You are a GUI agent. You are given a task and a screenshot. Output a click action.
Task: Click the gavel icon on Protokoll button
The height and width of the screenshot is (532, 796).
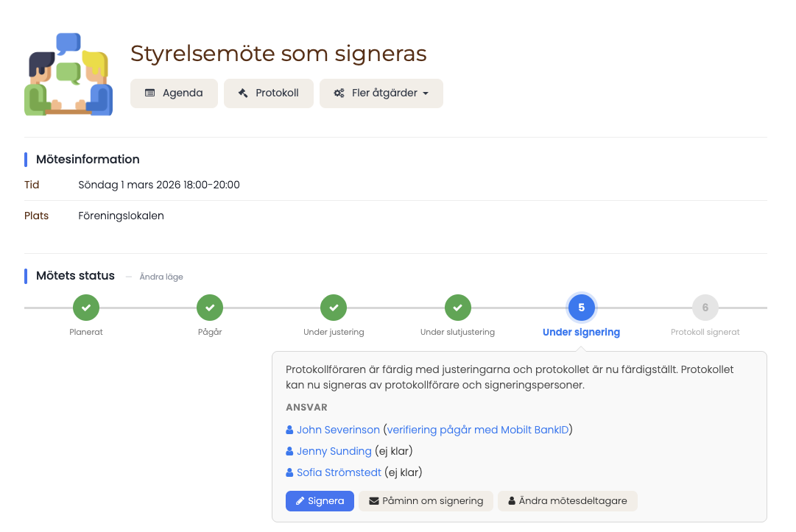pos(243,93)
